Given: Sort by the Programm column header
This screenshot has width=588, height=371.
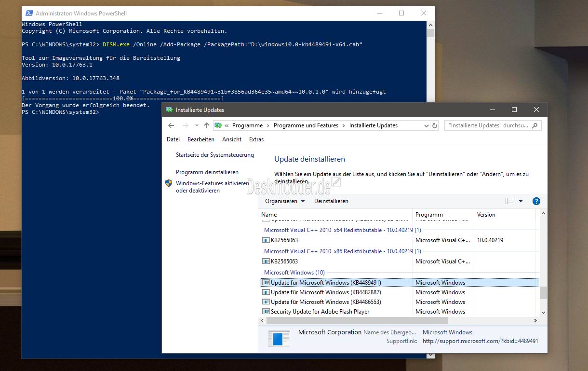Looking at the screenshot, I should pyautogui.click(x=443, y=215).
